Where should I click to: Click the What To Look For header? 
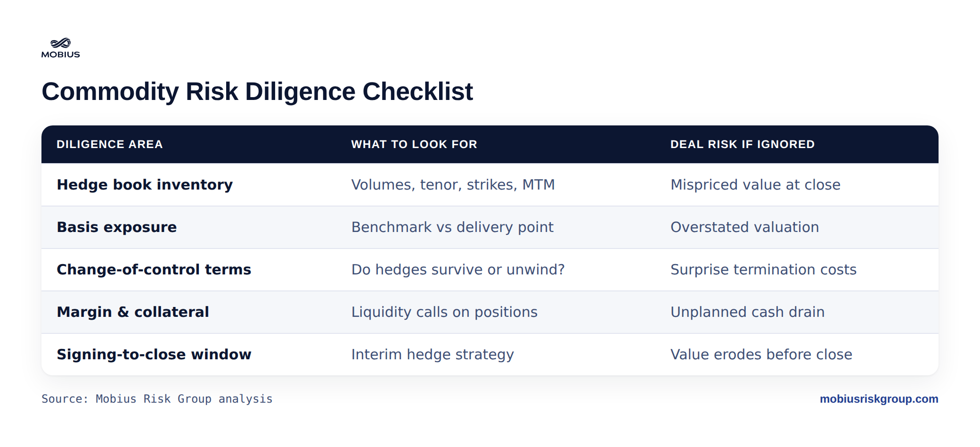tap(414, 144)
